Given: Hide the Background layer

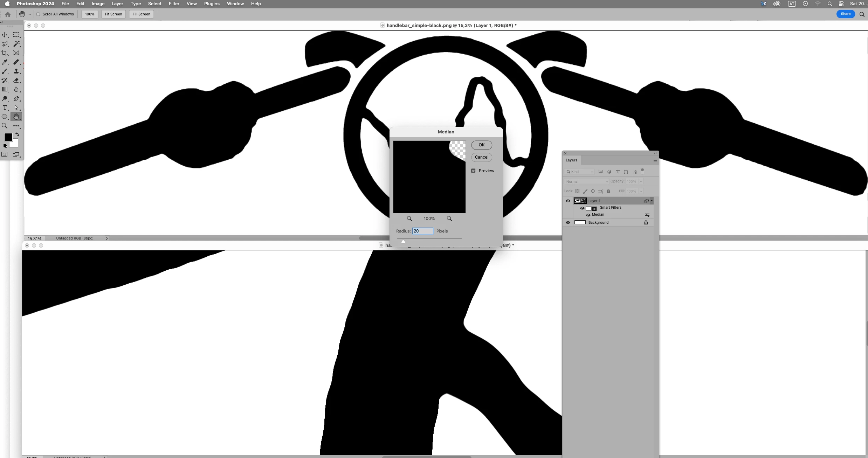Looking at the screenshot, I should 568,222.
